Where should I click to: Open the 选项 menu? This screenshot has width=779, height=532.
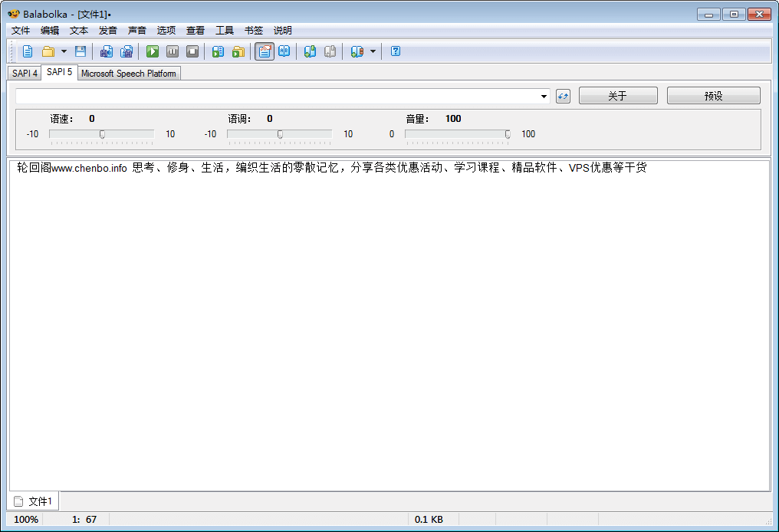[x=166, y=31]
